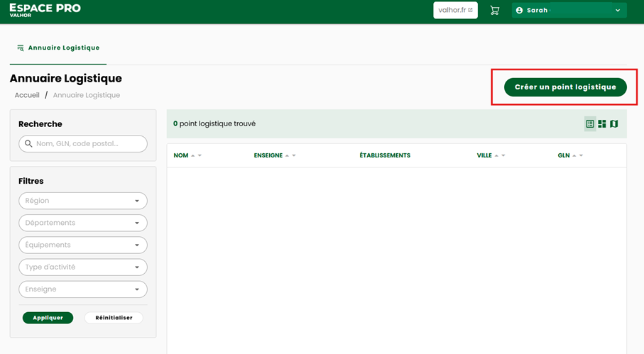The height and width of the screenshot is (354, 644).
Task: Go to Accueil breadcrumb link
Action: [27, 95]
